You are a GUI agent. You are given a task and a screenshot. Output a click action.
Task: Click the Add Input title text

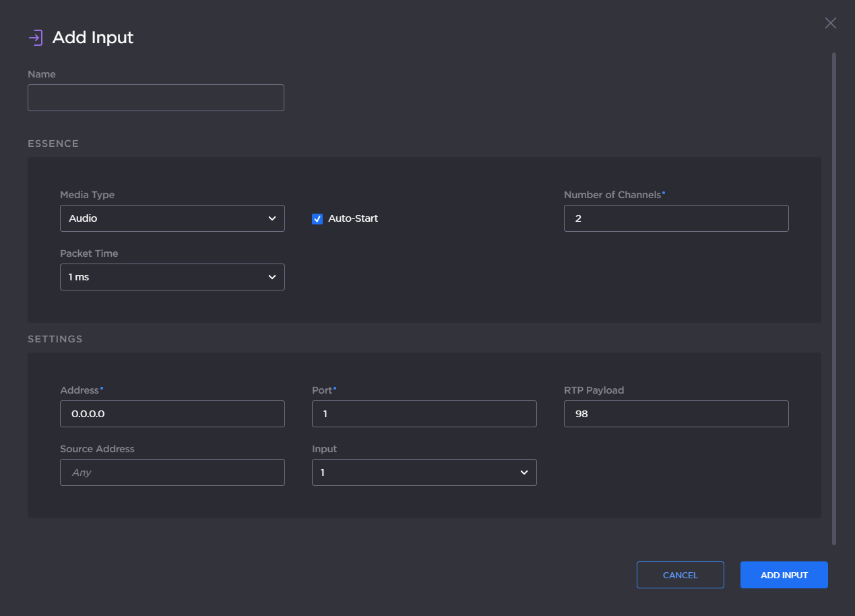pos(93,38)
